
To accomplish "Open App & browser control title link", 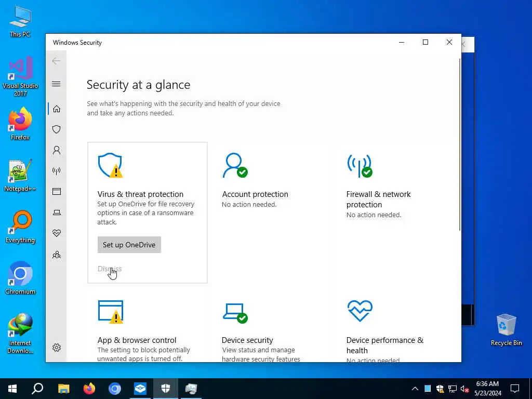I will tap(137, 340).
